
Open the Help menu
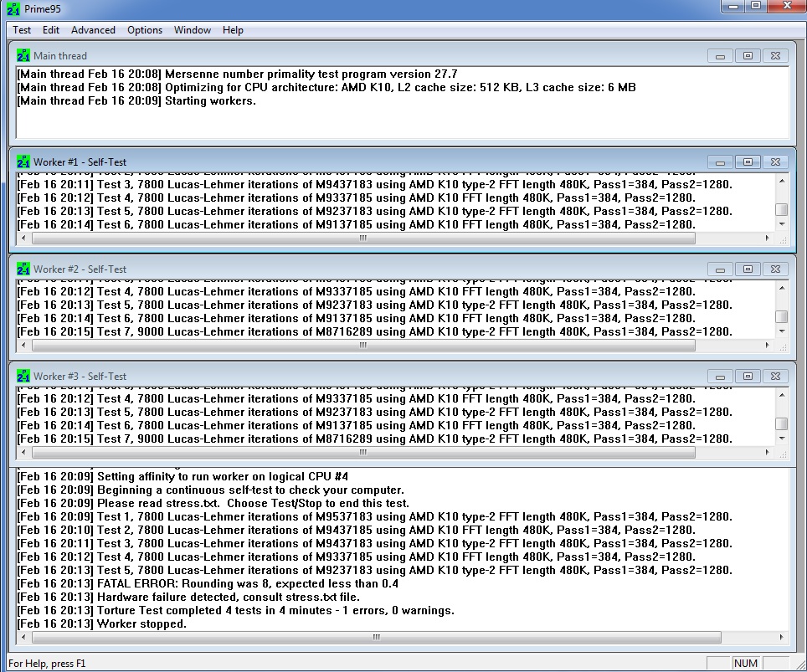(x=233, y=30)
